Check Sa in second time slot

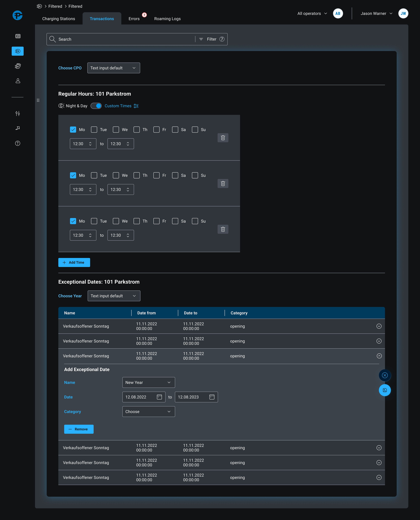[x=175, y=175]
